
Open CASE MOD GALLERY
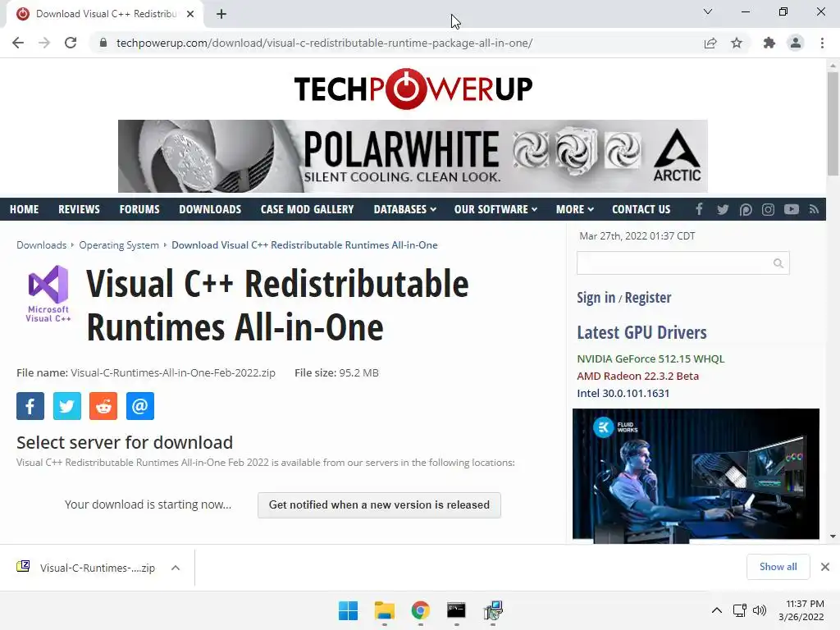click(x=307, y=209)
